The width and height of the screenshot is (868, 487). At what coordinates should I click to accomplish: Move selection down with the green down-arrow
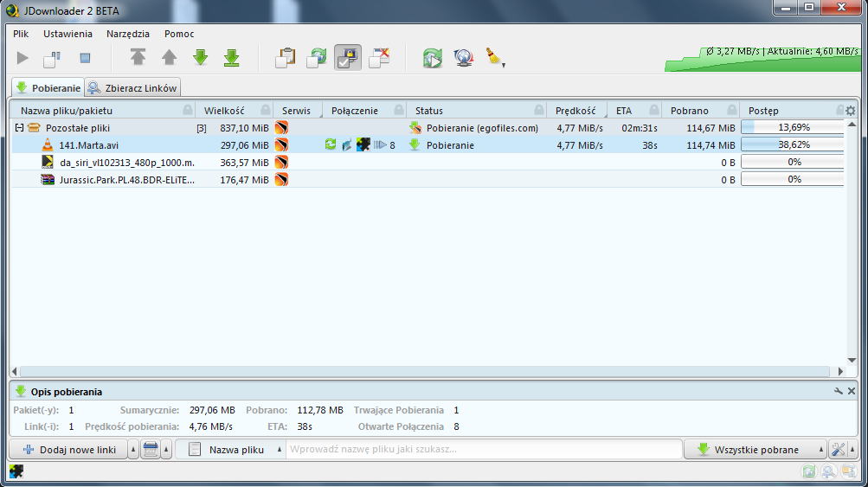tap(201, 57)
